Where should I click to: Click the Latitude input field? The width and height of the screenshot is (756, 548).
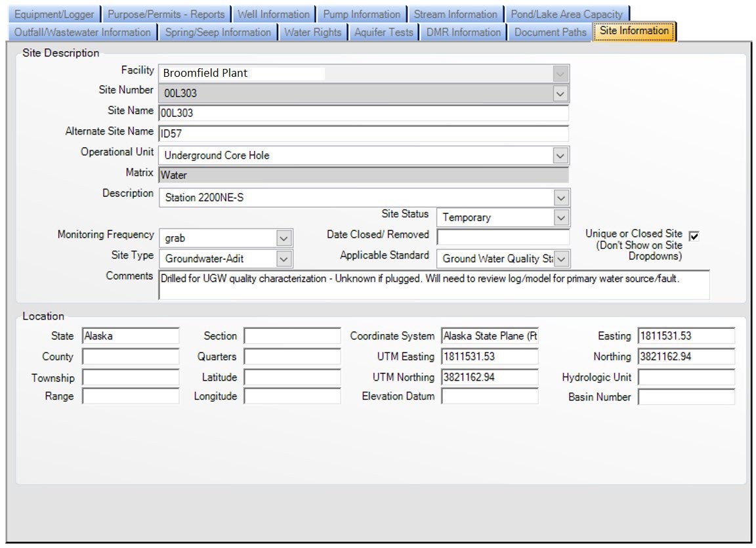click(x=292, y=377)
